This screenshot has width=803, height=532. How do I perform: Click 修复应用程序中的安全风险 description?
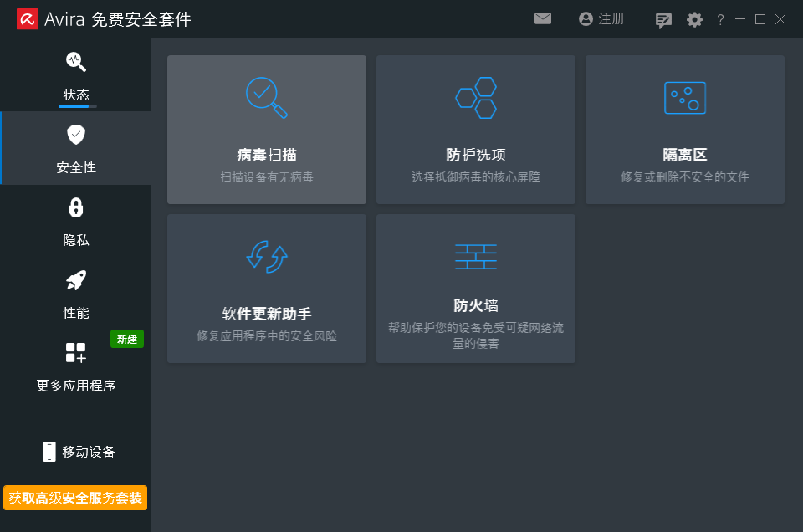(x=266, y=336)
